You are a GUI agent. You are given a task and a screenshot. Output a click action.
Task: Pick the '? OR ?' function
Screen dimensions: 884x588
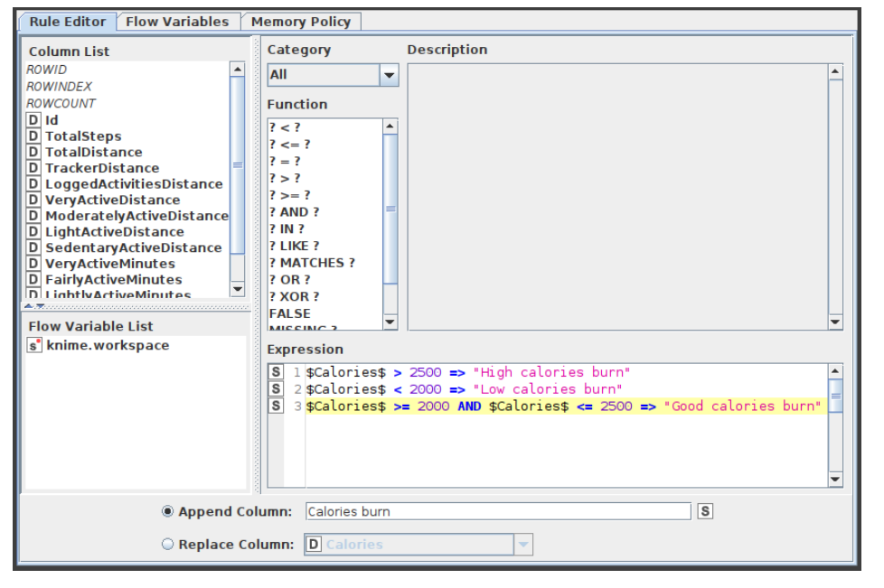coord(290,279)
